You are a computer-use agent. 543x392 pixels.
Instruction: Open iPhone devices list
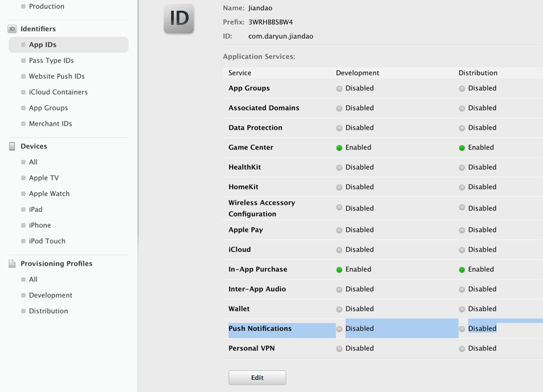[39, 225]
